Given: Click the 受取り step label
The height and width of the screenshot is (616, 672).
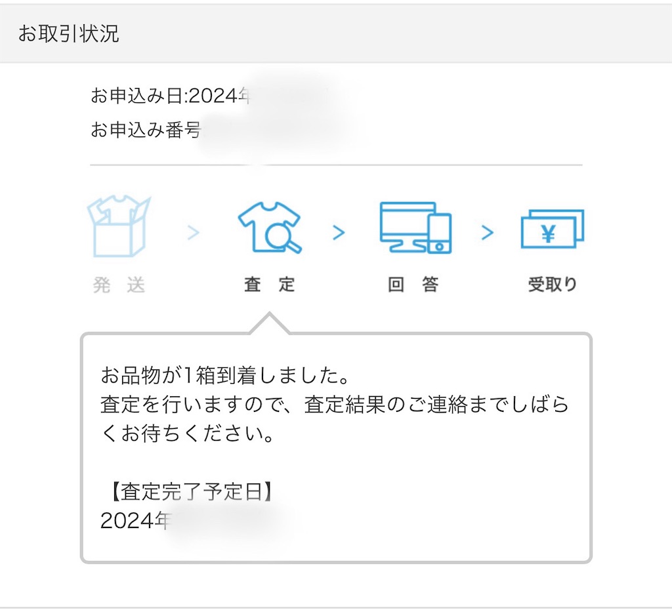Looking at the screenshot, I should 551,285.
